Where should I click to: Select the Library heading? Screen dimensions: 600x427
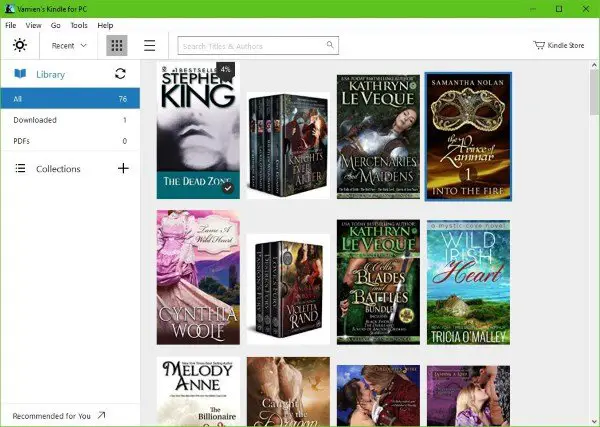pyautogui.click(x=51, y=74)
